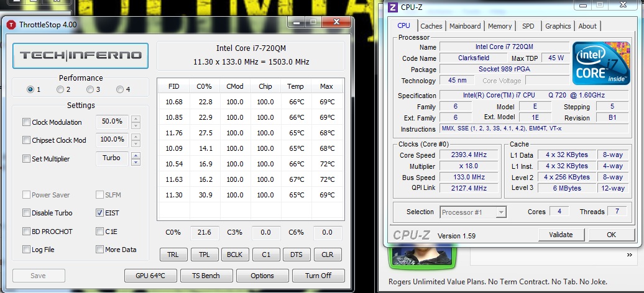The image size is (644, 293).
Task: Open the Graphics tab
Action: 558,26
